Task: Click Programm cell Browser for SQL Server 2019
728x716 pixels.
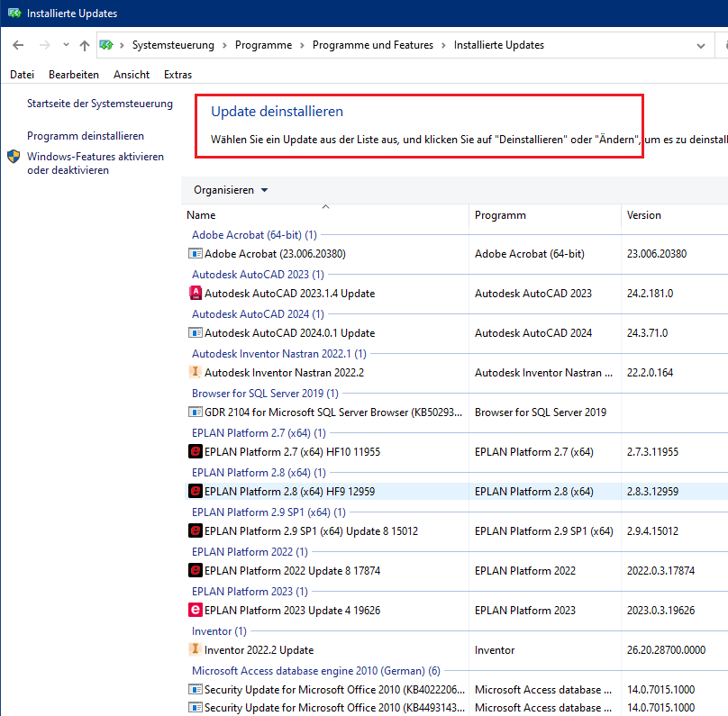Action: click(541, 412)
